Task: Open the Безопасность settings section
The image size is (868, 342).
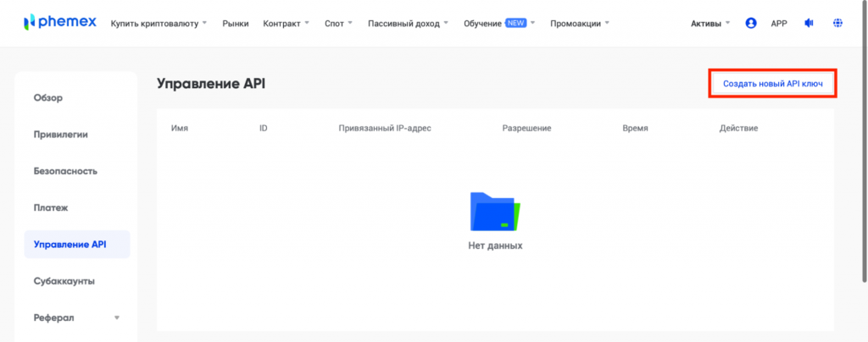Action: click(x=65, y=170)
